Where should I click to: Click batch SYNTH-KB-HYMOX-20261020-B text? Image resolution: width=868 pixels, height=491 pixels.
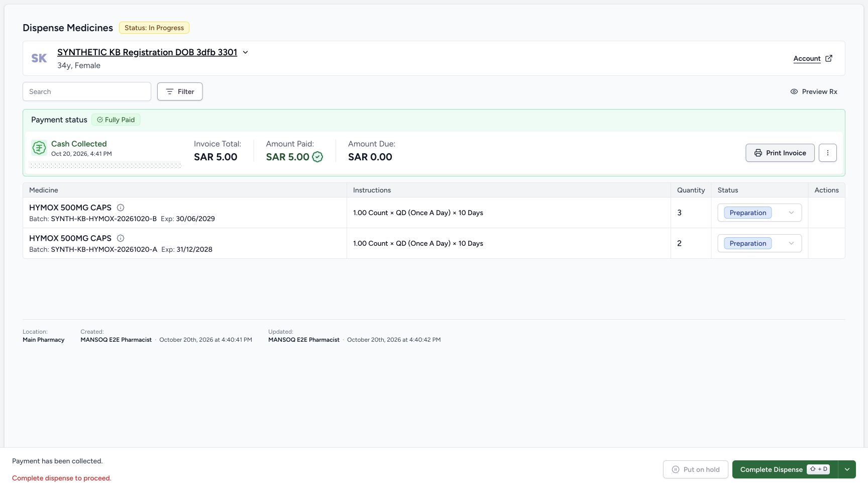(x=103, y=219)
